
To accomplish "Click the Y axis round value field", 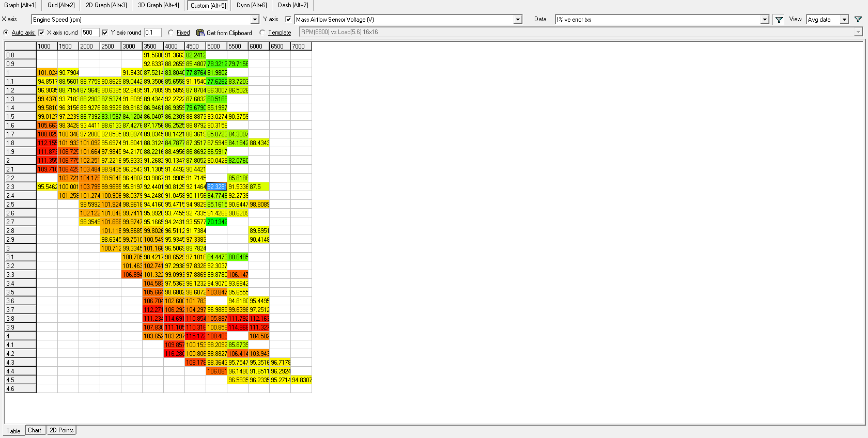I will (x=152, y=33).
